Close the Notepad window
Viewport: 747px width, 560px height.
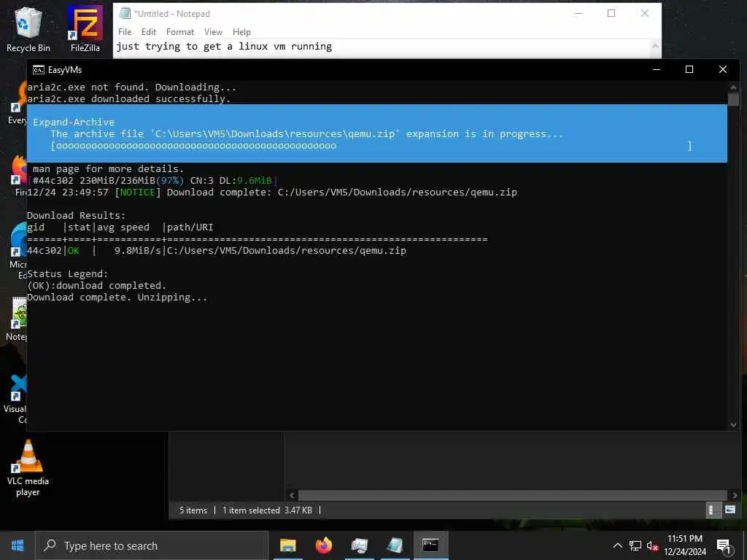coord(645,13)
